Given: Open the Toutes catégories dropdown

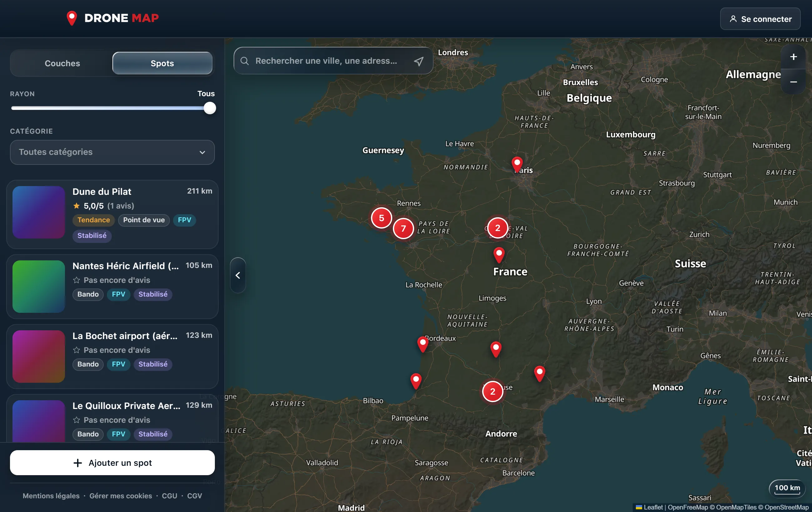Looking at the screenshot, I should [112, 152].
